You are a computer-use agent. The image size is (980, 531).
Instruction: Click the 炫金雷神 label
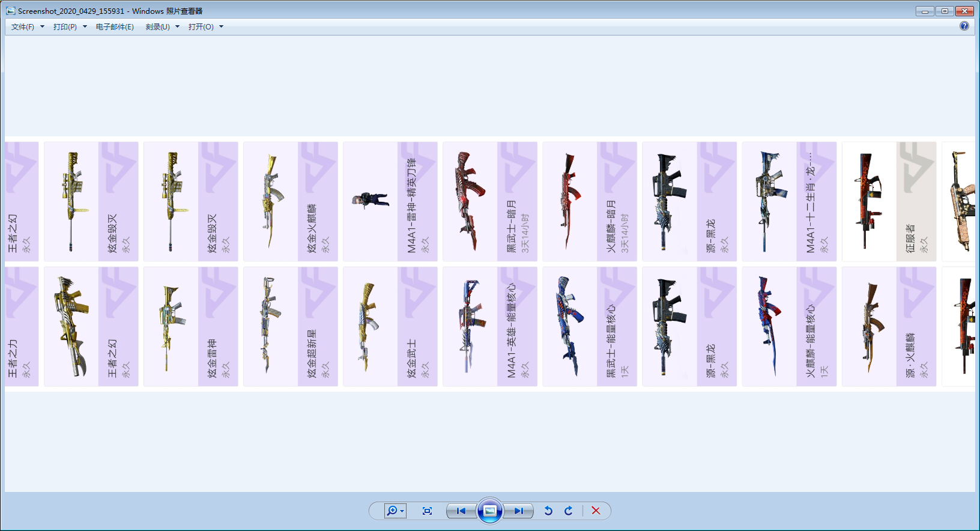click(x=212, y=359)
